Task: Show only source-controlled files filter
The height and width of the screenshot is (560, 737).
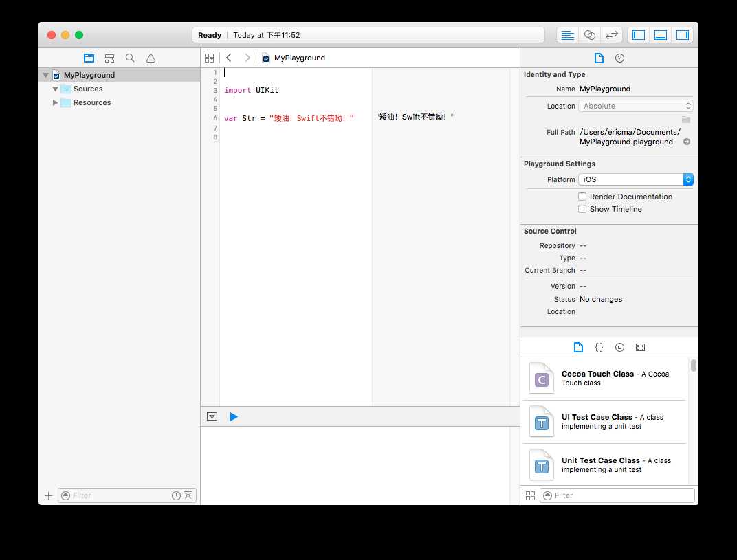Action: click(x=188, y=495)
